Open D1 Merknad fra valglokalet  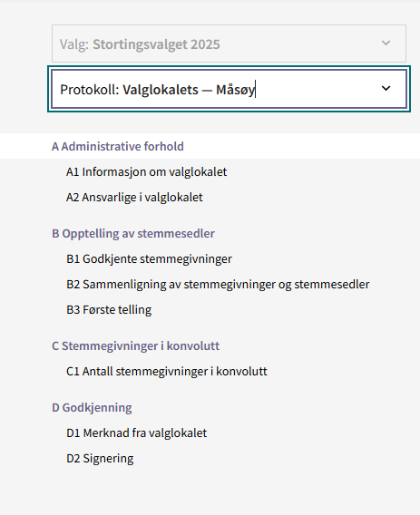click(x=136, y=432)
